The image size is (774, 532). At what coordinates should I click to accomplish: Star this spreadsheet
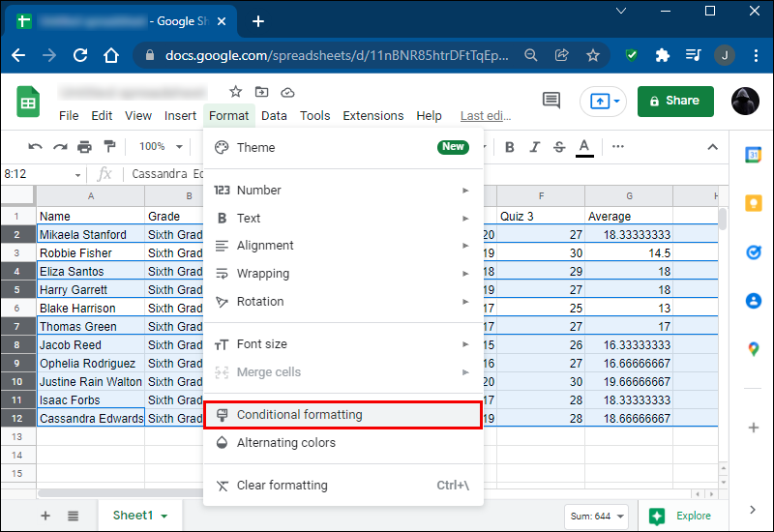(x=236, y=92)
